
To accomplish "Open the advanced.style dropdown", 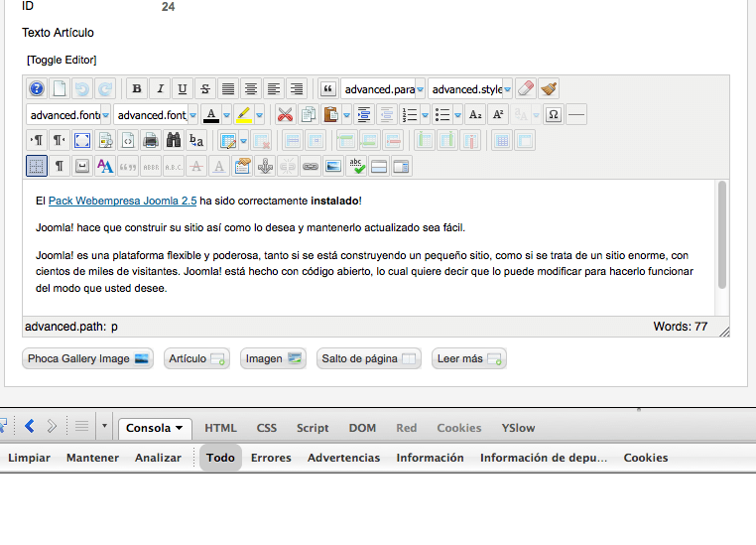I will (470, 89).
